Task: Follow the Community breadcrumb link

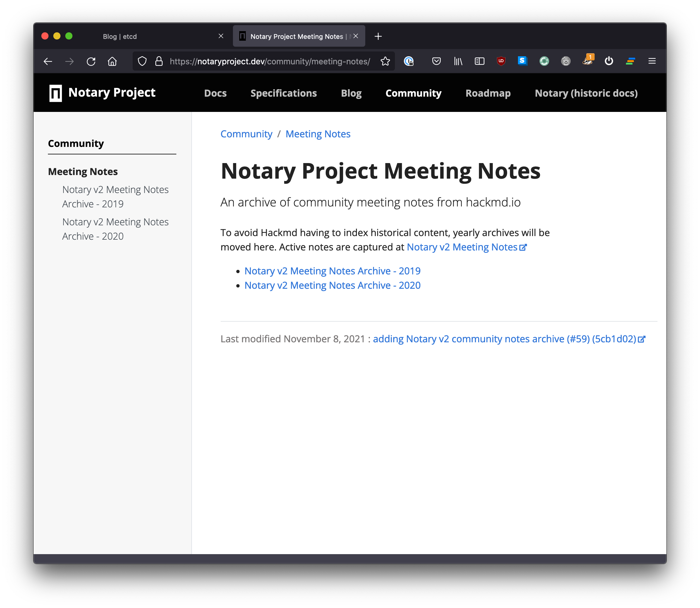Action: pos(246,134)
